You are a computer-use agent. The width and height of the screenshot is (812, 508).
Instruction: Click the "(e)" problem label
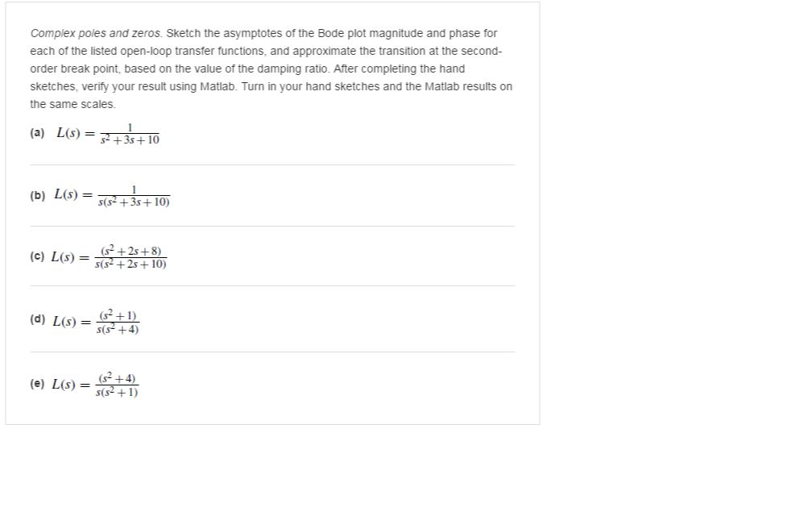(37, 384)
